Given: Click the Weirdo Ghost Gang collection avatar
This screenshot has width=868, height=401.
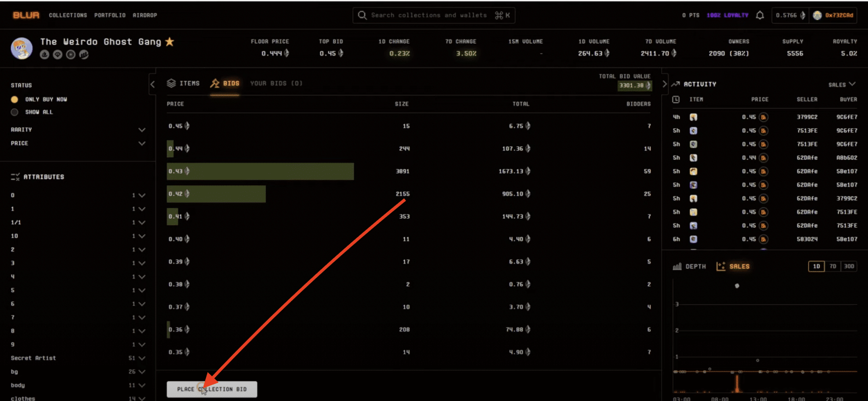Looking at the screenshot, I should [x=22, y=48].
